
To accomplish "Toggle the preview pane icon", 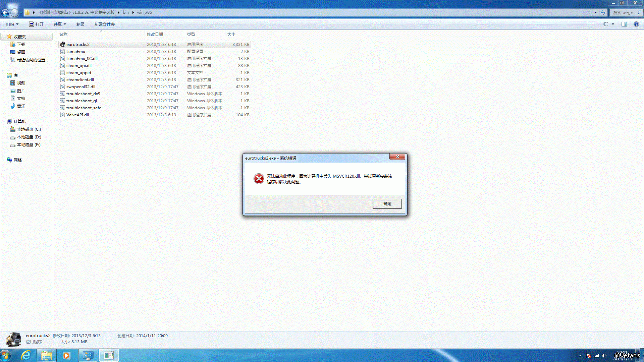I will point(624,24).
